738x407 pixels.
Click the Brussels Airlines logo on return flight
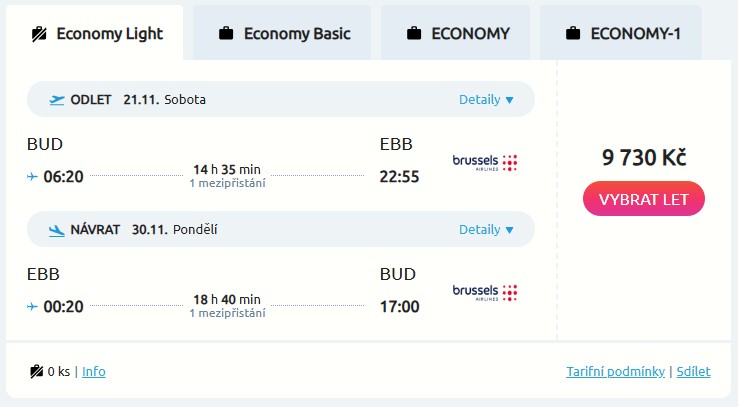(485, 292)
